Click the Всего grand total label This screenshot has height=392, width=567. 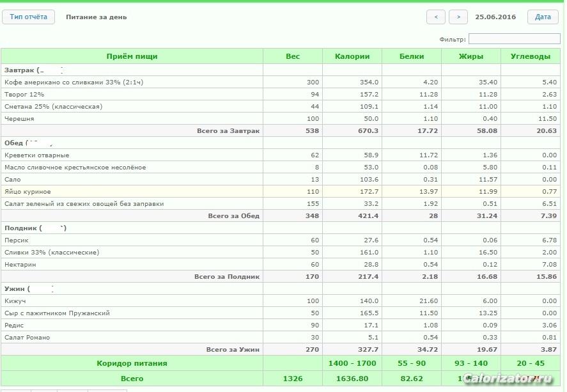(132, 379)
